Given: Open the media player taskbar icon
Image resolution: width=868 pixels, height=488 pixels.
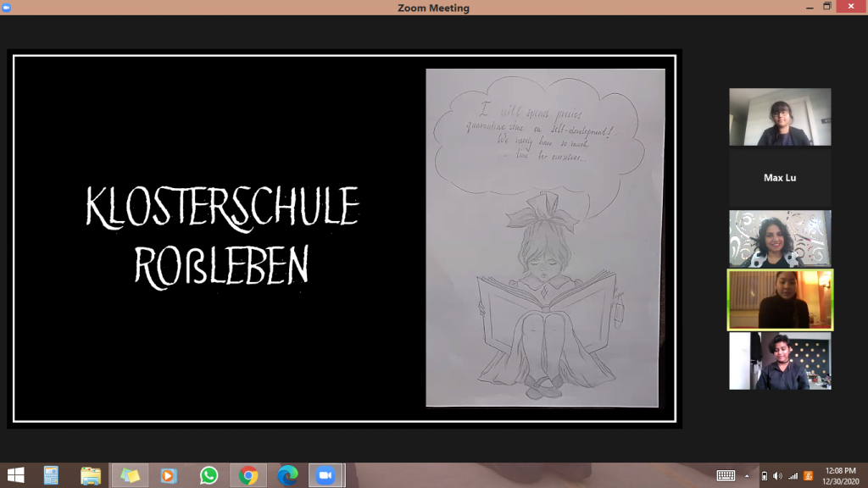Looking at the screenshot, I should (168, 475).
